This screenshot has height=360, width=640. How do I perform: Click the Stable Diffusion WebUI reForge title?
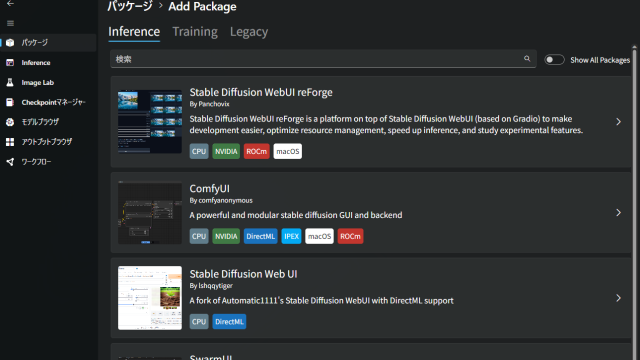pyautogui.click(x=261, y=92)
